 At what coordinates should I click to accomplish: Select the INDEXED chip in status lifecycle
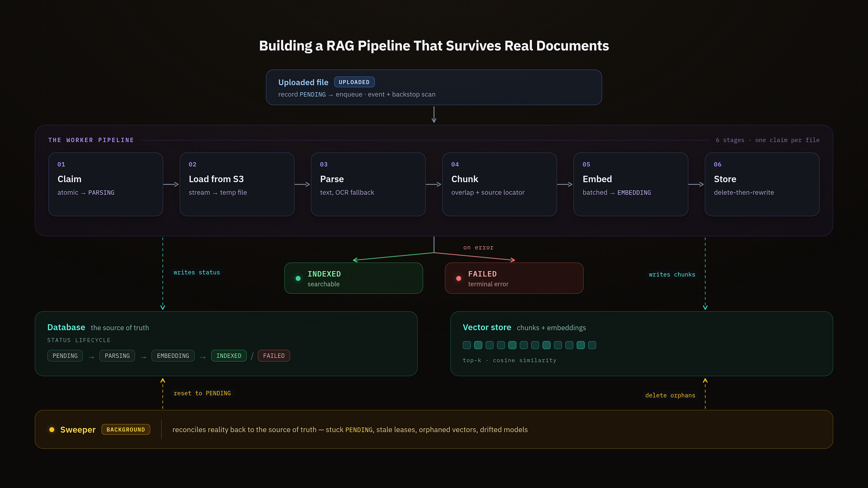coord(229,356)
